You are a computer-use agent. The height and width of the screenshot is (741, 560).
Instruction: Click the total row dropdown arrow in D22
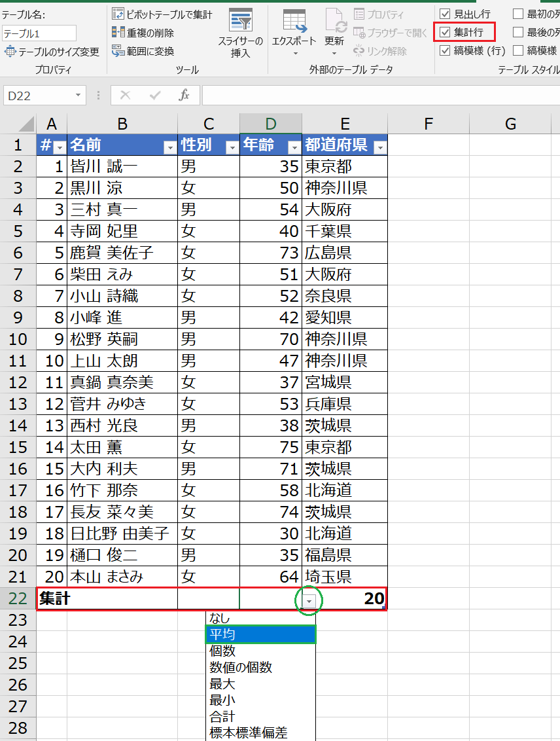(x=309, y=601)
